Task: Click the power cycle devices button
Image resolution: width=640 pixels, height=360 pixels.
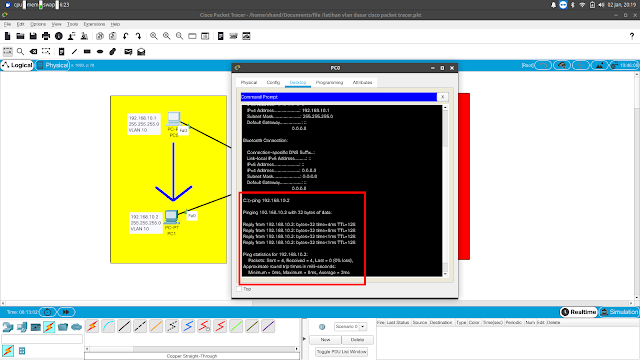Action: click(x=47, y=312)
